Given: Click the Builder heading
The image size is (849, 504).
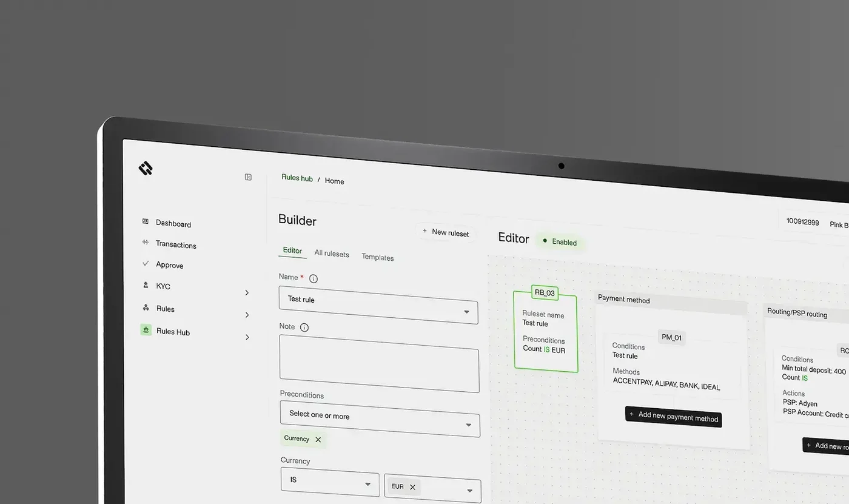Looking at the screenshot, I should [x=297, y=220].
